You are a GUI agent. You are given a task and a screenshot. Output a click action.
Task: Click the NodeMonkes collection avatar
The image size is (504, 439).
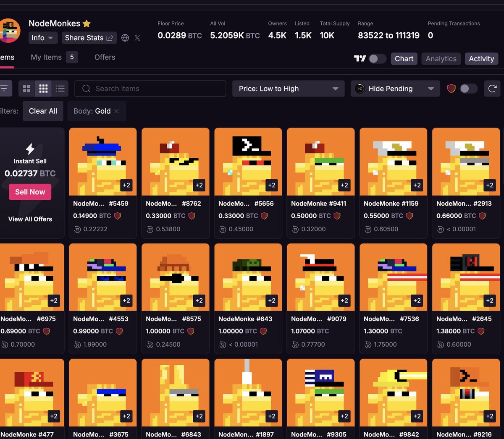point(9,31)
